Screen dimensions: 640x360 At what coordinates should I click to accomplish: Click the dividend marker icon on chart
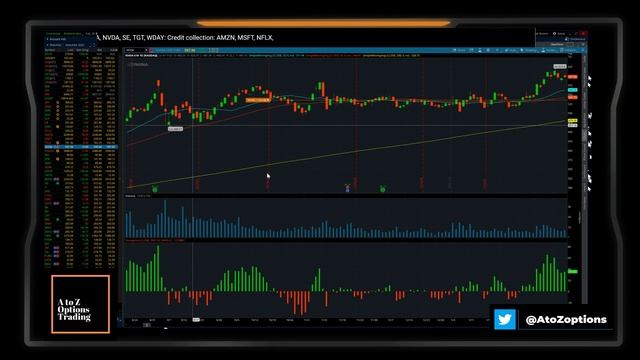click(347, 188)
